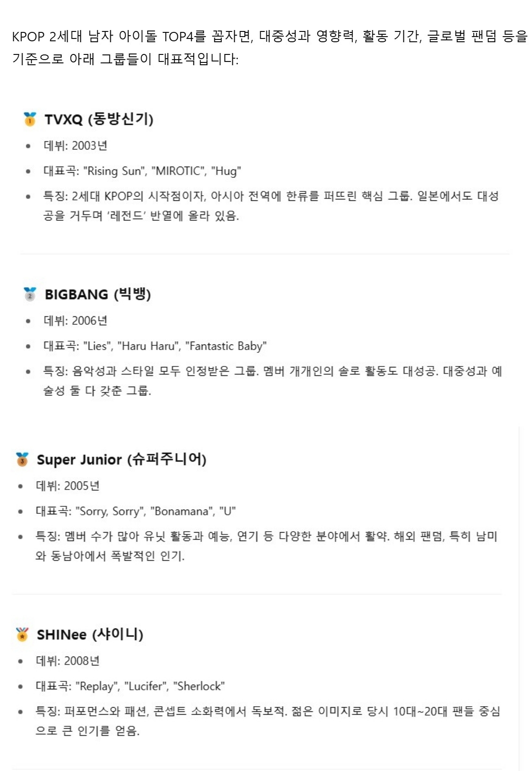This screenshot has width=532, height=771.
Task: Select the SHINee (샤이니) heading
Action: [x=90, y=634]
